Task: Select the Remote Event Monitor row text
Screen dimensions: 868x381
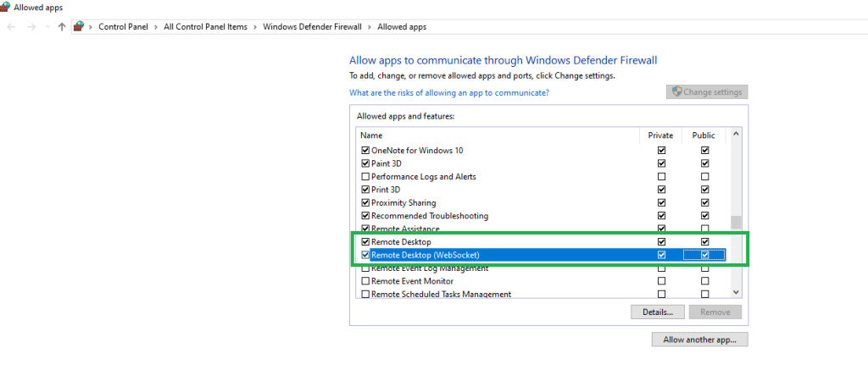Action: tap(412, 281)
